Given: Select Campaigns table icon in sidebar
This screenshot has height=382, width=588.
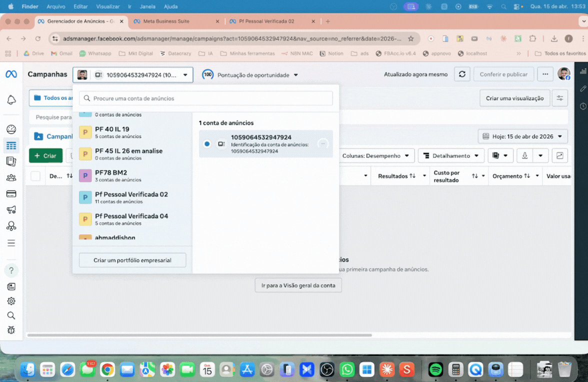Looking at the screenshot, I should (11, 145).
